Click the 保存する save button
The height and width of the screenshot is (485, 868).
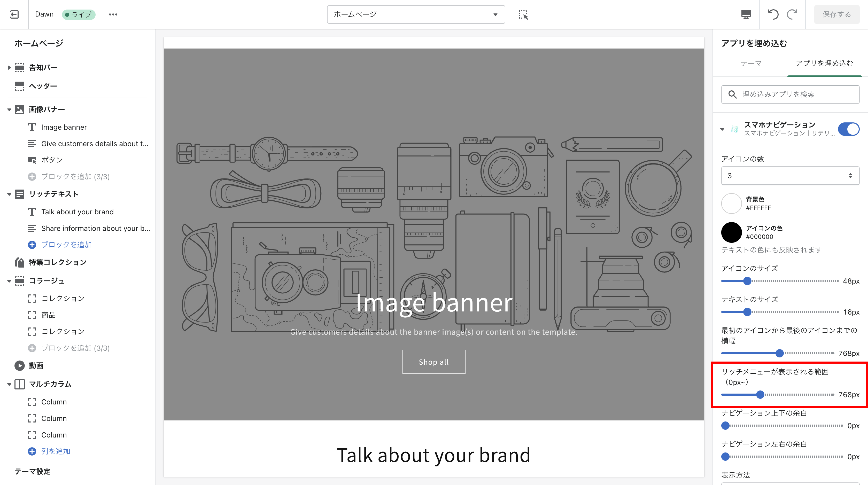click(x=836, y=14)
